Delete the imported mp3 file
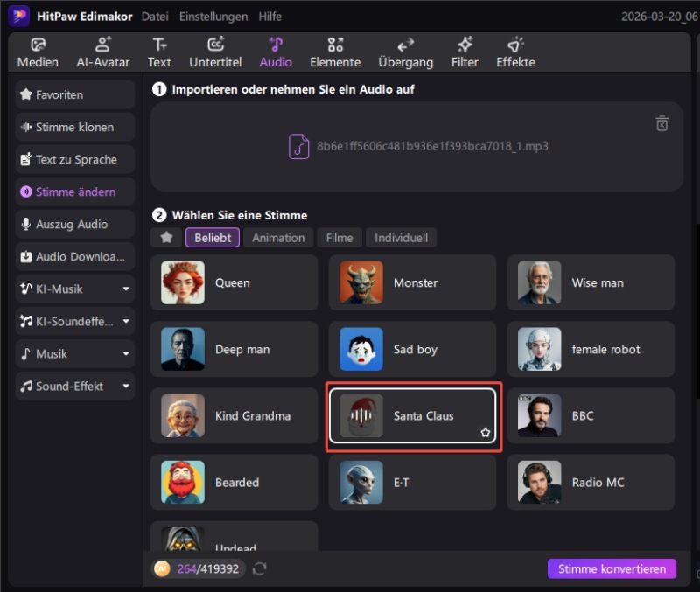The image size is (700, 592). pyautogui.click(x=662, y=123)
